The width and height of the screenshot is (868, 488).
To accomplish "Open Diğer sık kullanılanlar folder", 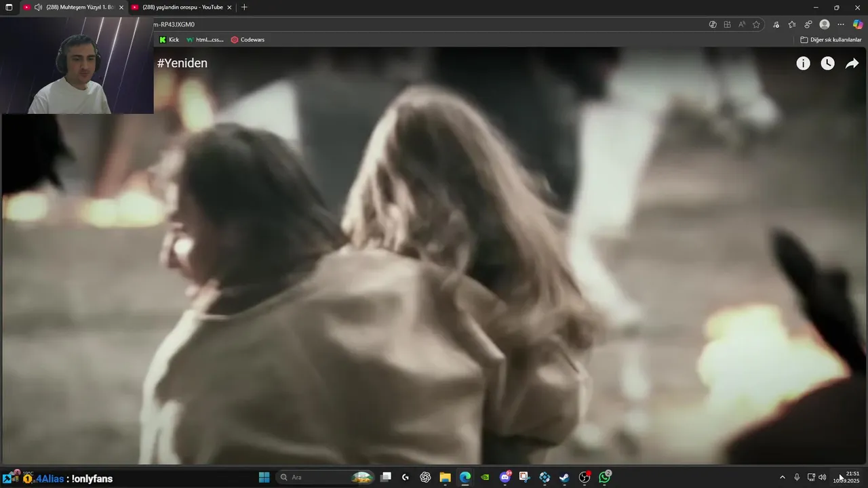I will click(831, 40).
